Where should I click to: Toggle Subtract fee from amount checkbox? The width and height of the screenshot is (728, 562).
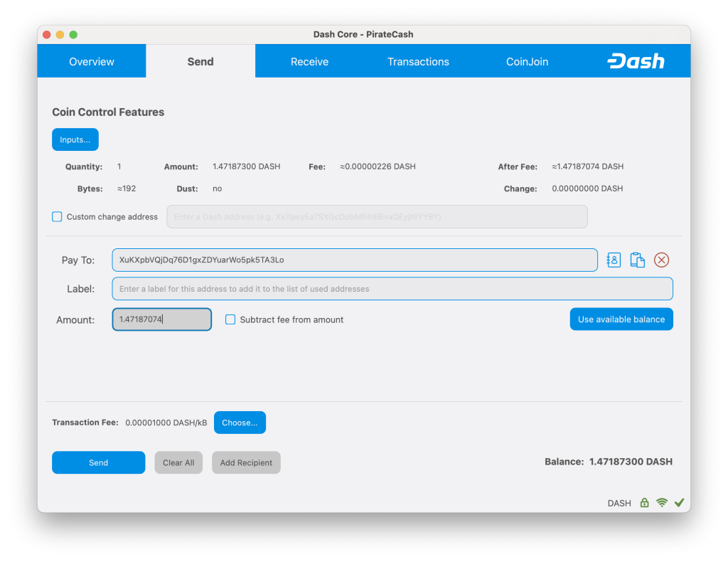(x=230, y=319)
